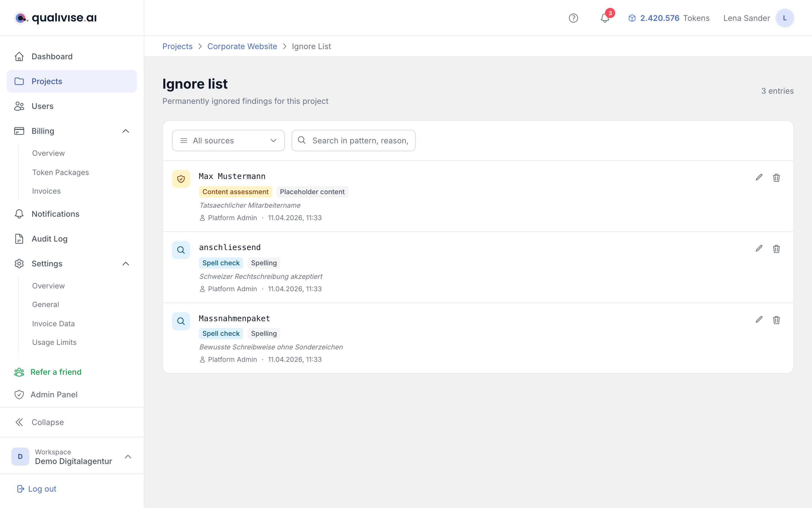Open Invoices under Billing
Viewport: 812px width, 508px height.
[46, 191]
